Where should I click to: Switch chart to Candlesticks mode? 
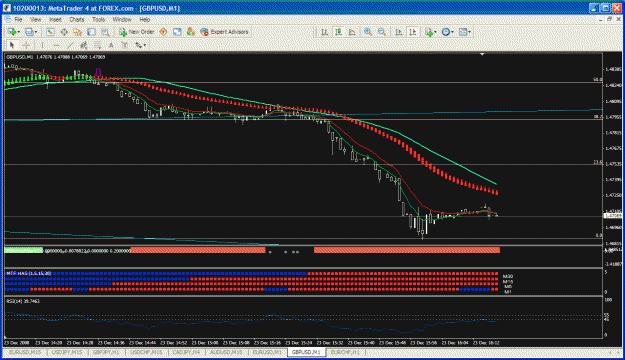pos(338,32)
